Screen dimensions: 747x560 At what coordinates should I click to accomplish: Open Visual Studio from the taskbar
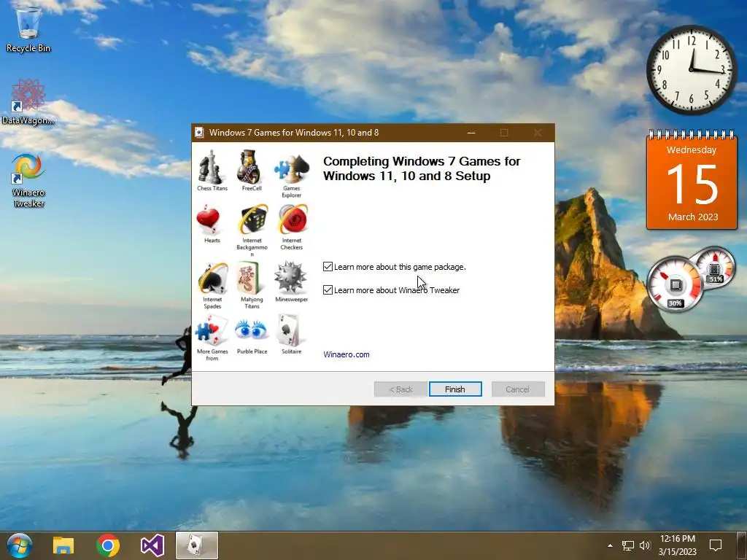[x=152, y=545]
